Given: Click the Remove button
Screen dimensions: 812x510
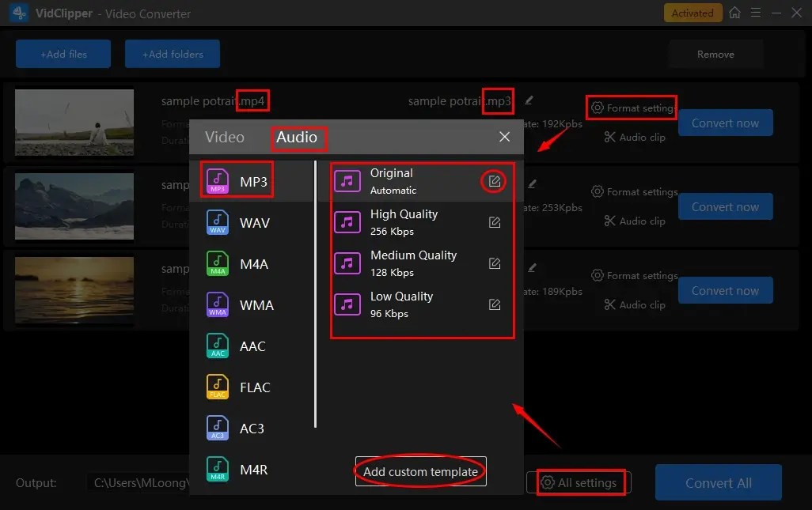Looking at the screenshot, I should (715, 54).
